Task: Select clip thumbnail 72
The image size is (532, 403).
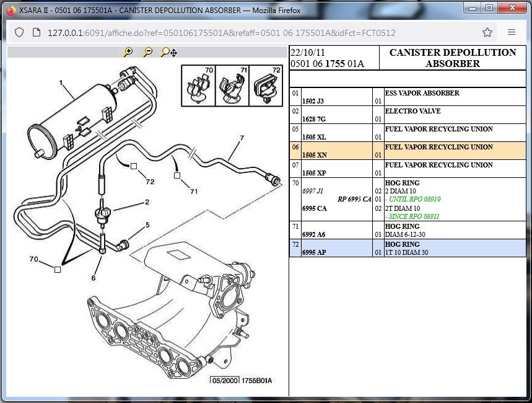Action: tap(266, 86)
